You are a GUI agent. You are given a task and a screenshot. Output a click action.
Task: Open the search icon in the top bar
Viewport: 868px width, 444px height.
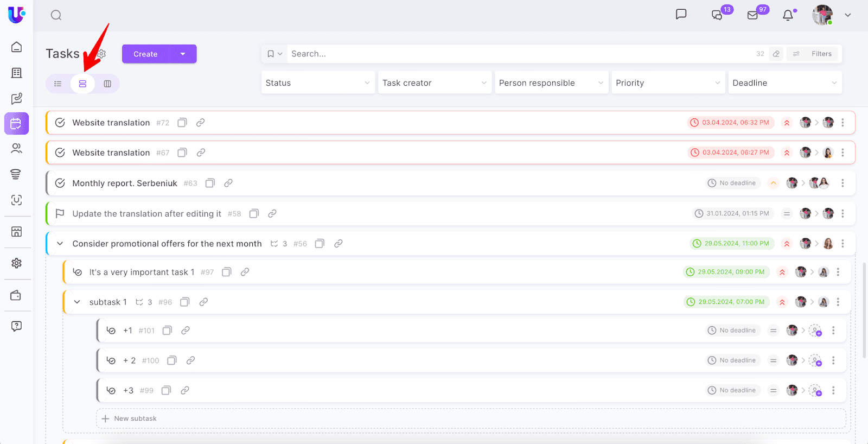point(56,15)
